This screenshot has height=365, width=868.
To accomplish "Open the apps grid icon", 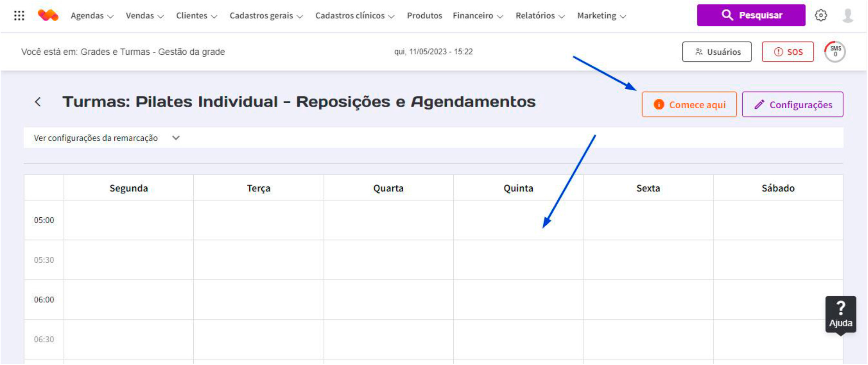I will [x=19, y=15].
